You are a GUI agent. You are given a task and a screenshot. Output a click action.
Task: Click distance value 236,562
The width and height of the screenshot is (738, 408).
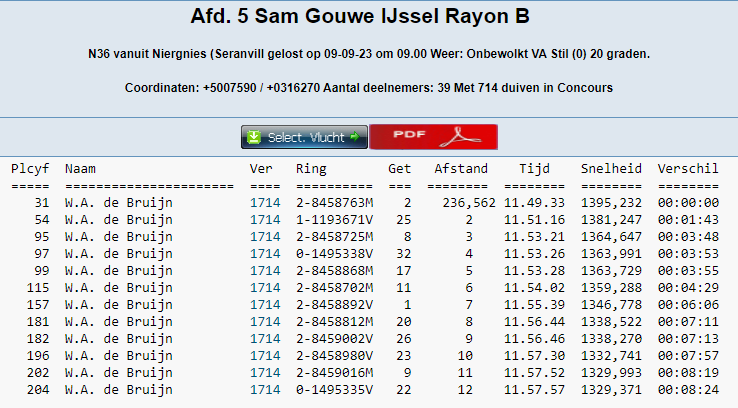click(x=469, y=203)
